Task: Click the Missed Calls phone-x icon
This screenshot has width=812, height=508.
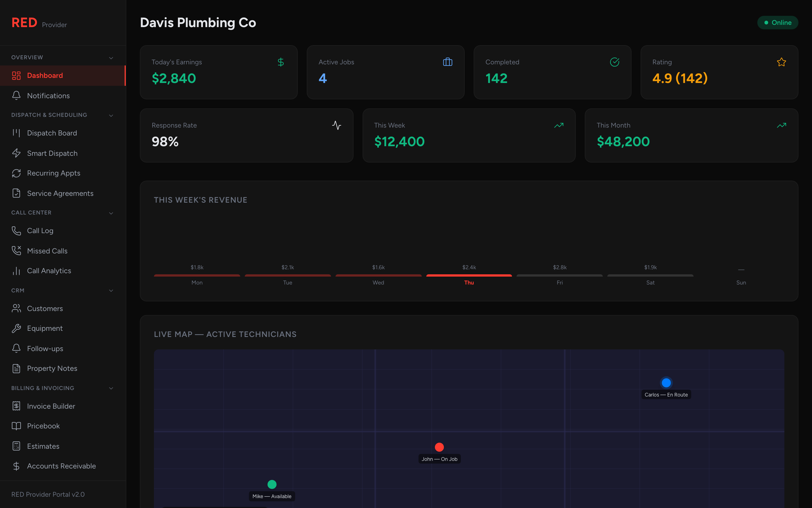Action: 16,251
